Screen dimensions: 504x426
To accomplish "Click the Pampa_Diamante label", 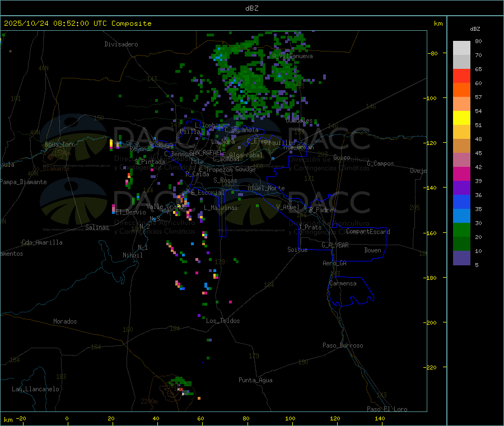I will (24, 182).
